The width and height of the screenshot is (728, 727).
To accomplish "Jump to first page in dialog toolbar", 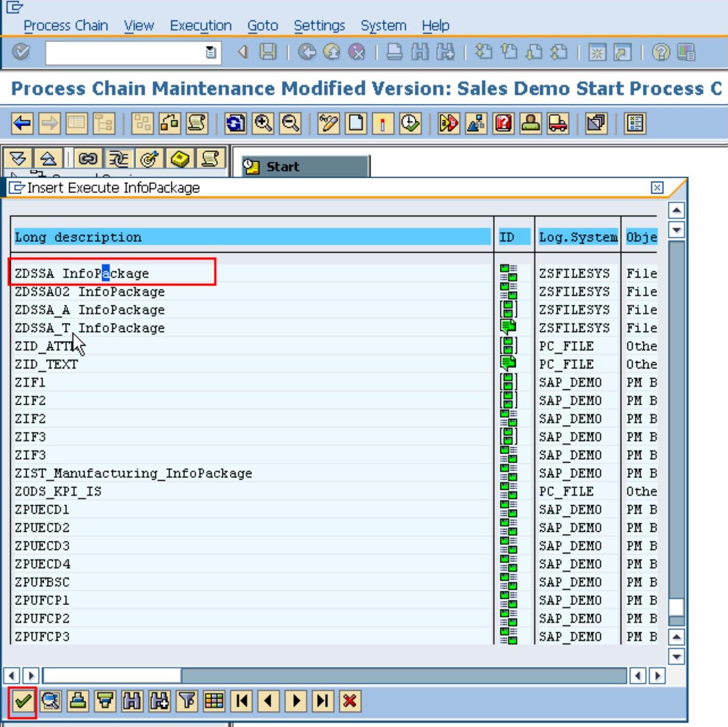I will (242, 701).
